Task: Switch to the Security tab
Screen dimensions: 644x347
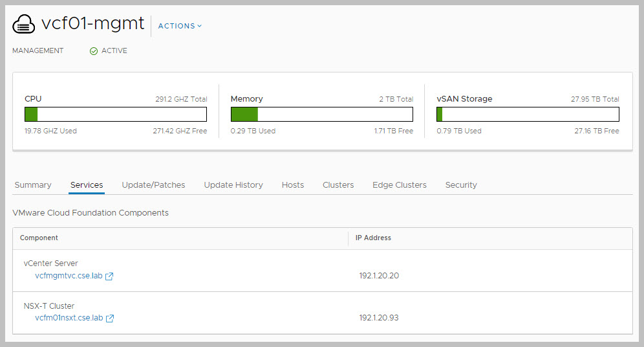Action: pos(461,185)
